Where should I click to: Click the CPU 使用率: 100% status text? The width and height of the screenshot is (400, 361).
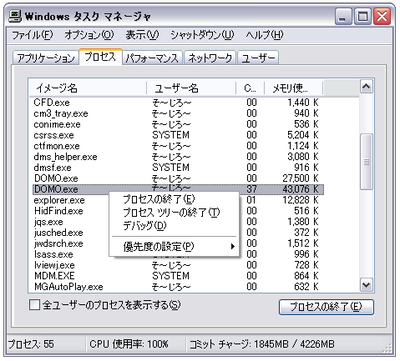tap(129, 344)
